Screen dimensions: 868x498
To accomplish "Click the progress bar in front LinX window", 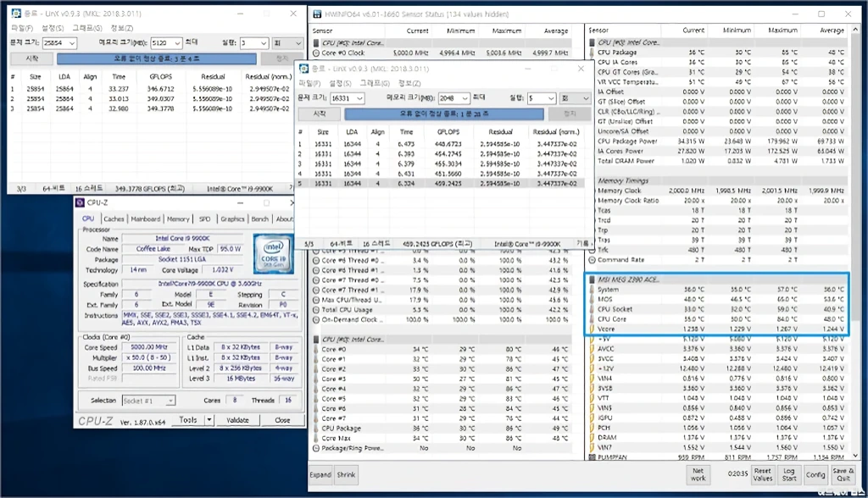I will (444, 113).
